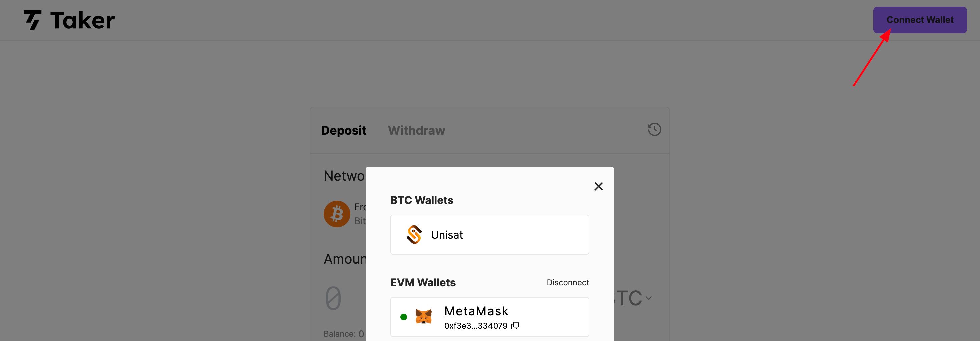
Task: Open transaction history clock icon
Action: tap(654, 130)
